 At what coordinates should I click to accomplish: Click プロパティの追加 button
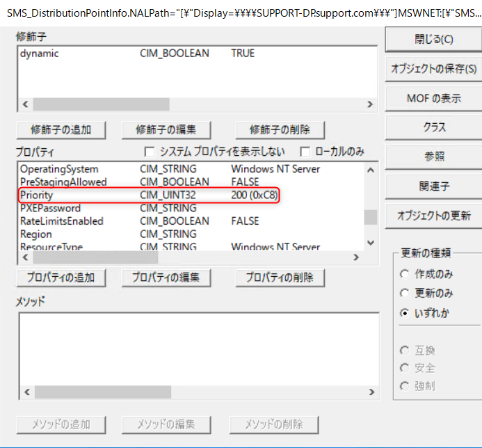coord(61,278)
